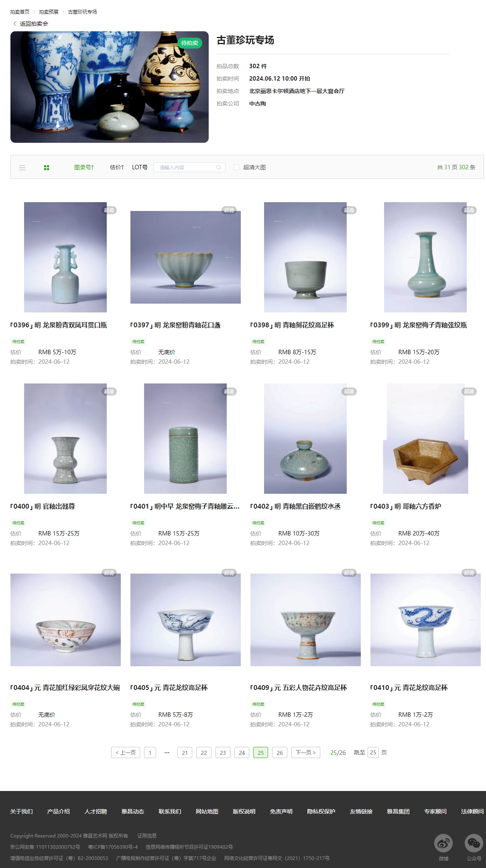
Task: Click 超清 badge on lot 0403
Action: pyautogui.click(x=469, y=391)
